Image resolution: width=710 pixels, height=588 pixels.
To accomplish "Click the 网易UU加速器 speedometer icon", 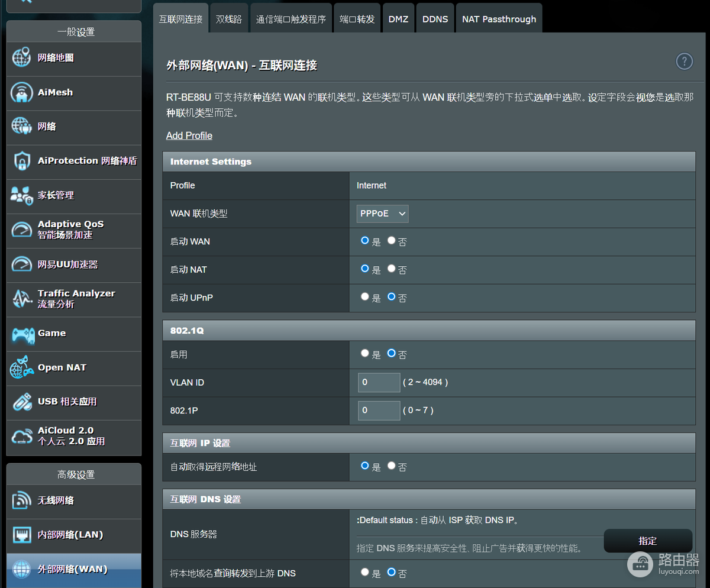I will pyautogui.click(x=21, y=264).
